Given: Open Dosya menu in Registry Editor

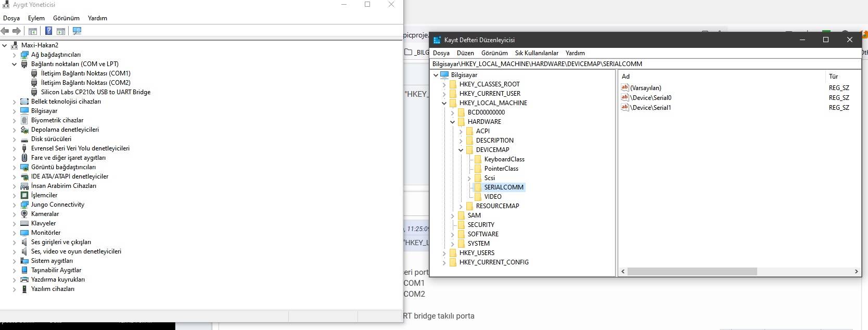Looking at the screenshot, I should pos(441,53).
